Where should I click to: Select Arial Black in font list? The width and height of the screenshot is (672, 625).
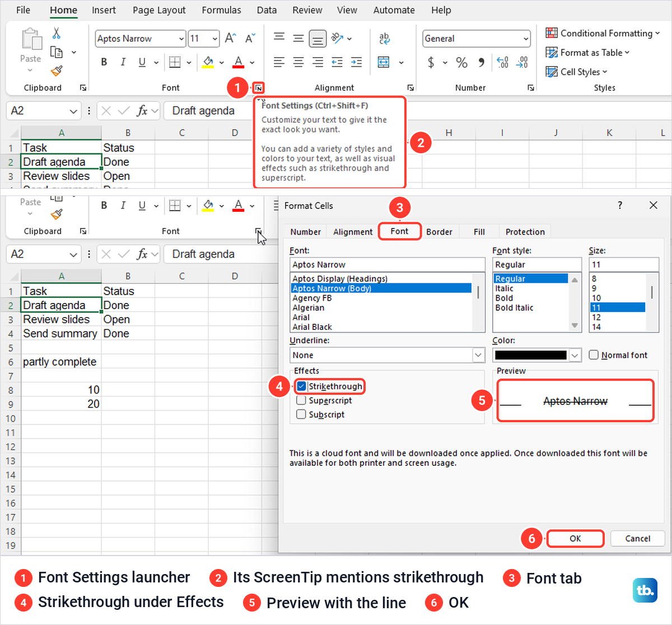[312, 327]
